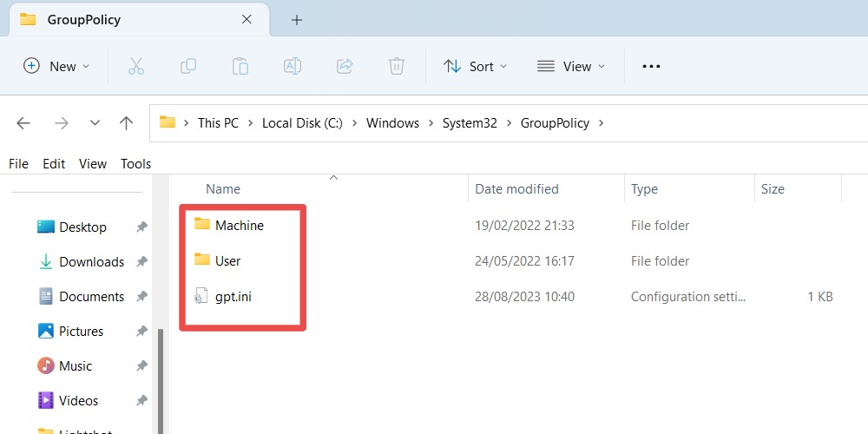The width and height of the screenshot is (868, 434).
Task: Click the Machine folder icon
Action: [202, 224]
